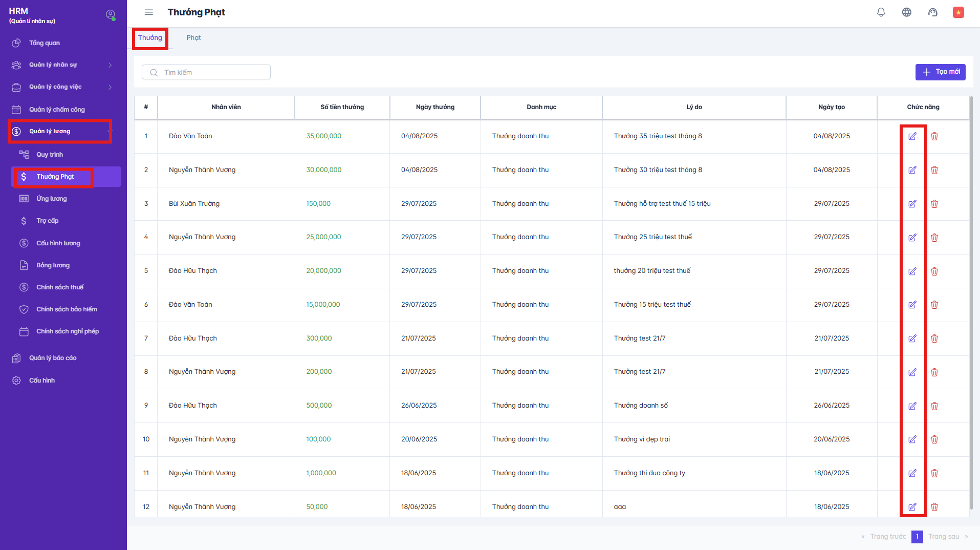This screenshot has height=550, width=980.
Task: Click the user profile icon beside HRM
Action: (x=110, y=15)
